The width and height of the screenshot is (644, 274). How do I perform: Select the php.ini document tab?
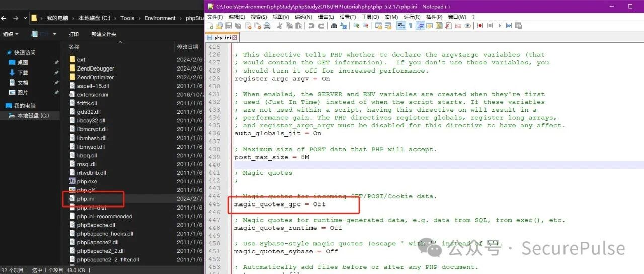point(223,38)
